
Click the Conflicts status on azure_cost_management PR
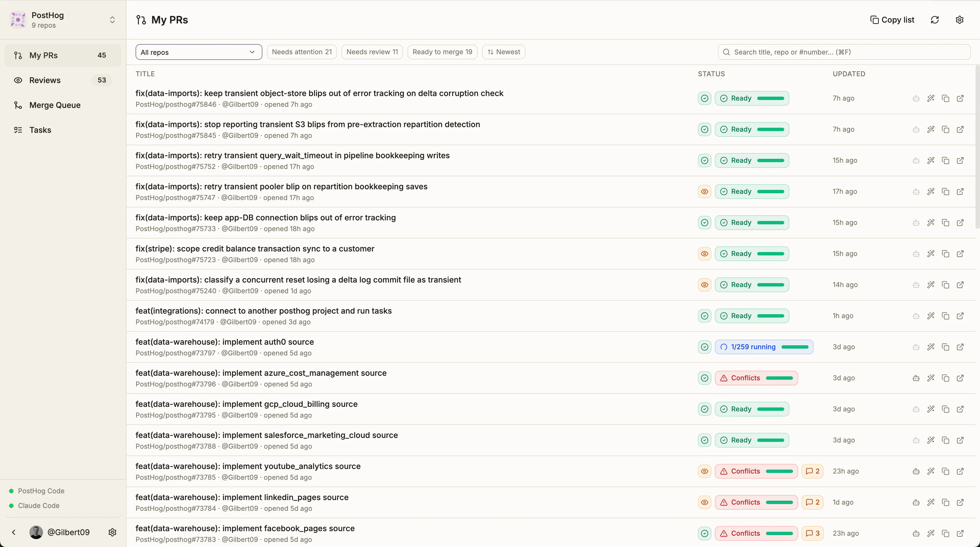point(756,378)
